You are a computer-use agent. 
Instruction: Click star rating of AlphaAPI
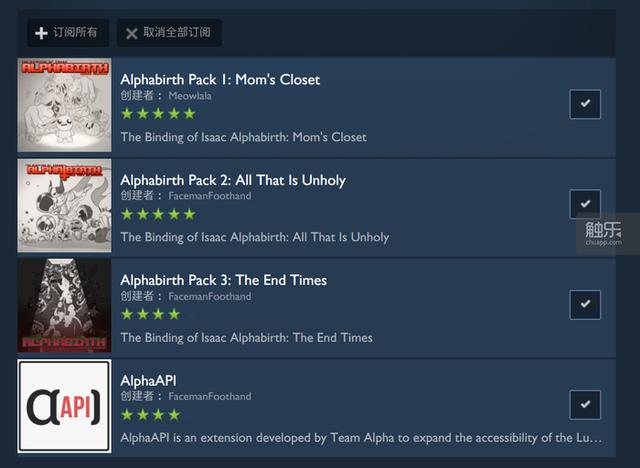(151, 415)
